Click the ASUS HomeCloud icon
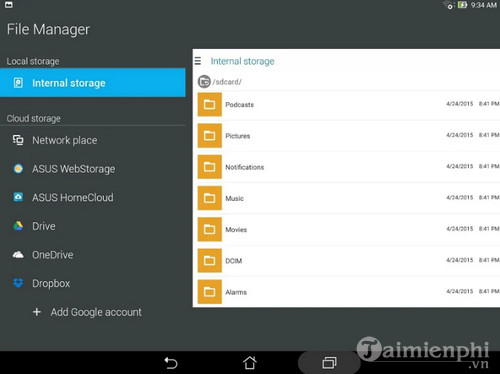 coord(18,197)
